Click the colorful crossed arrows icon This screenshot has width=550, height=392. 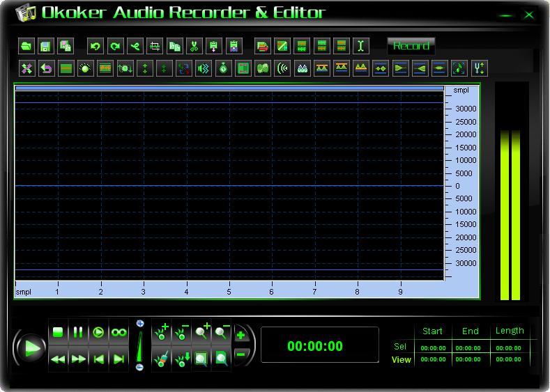point(27,68)
